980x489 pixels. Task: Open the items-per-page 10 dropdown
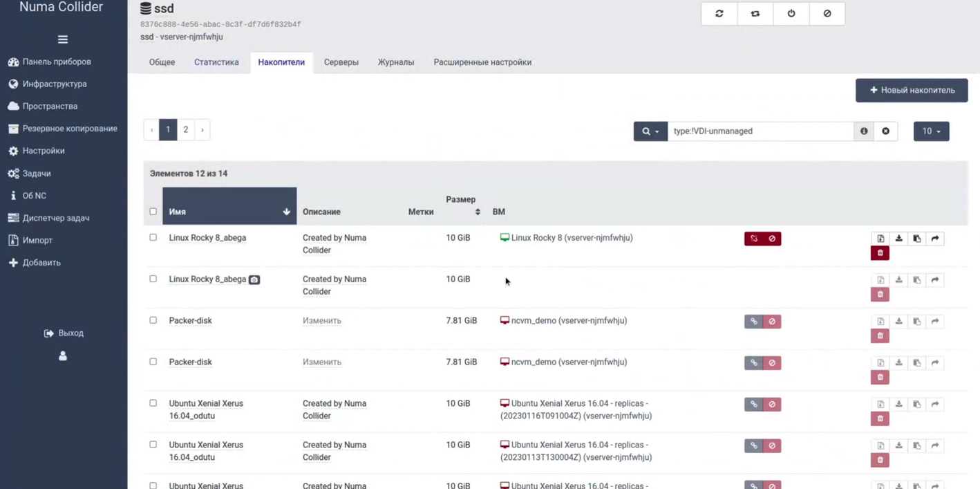931,131
